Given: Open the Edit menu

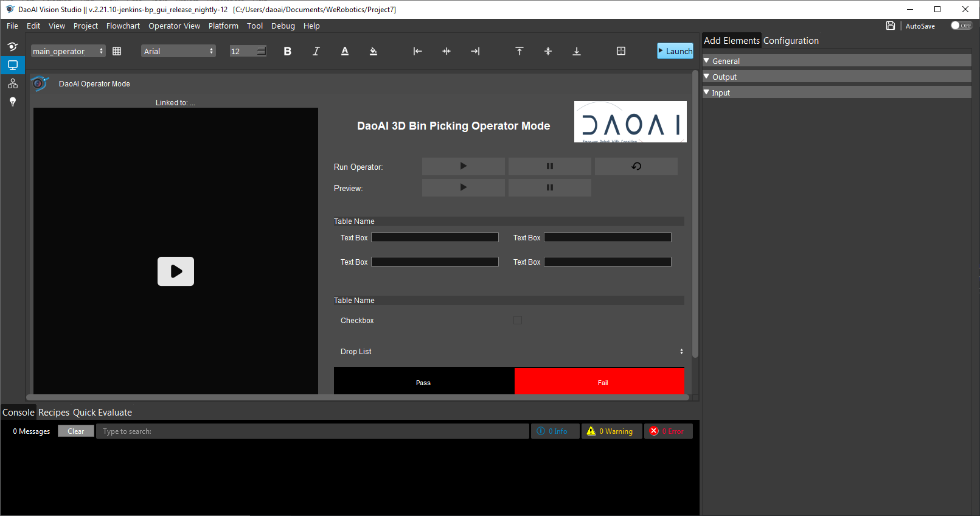Looking at the screenshot, I should pos(33,26).
